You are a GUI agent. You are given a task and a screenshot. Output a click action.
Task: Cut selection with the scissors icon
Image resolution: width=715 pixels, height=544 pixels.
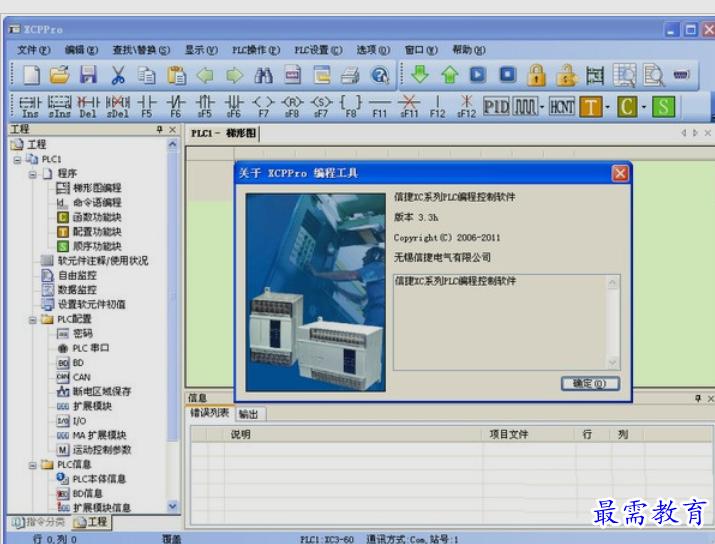[x=118, y=75]
